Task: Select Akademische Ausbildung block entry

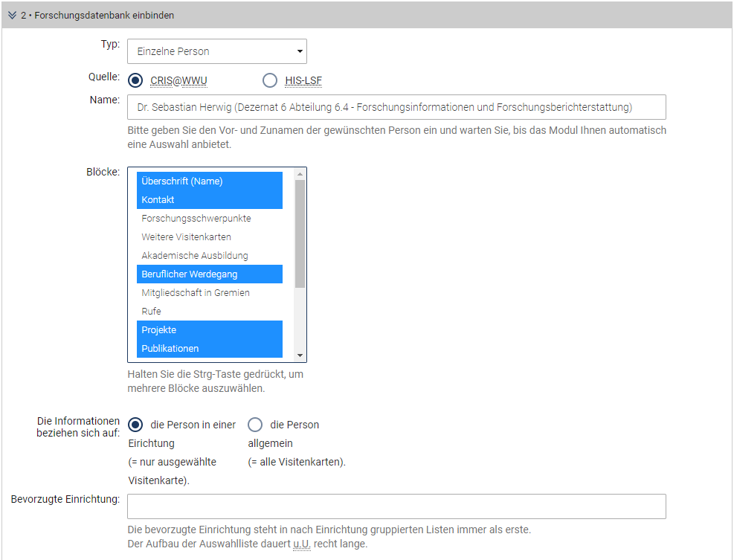Action: point(210,256)
